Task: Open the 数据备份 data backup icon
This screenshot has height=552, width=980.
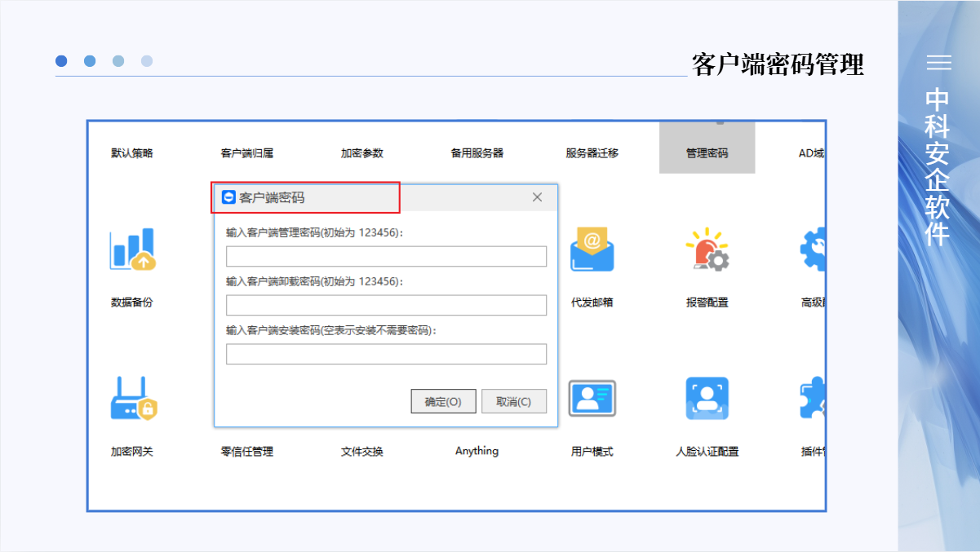Action: [x=132, y=250]
